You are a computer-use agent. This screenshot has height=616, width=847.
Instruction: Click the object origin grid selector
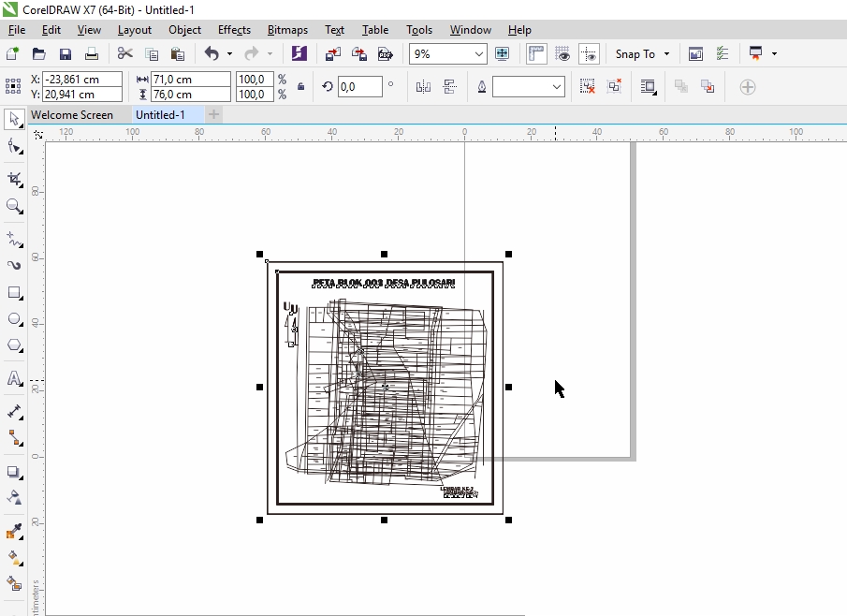tap(13, 86)
